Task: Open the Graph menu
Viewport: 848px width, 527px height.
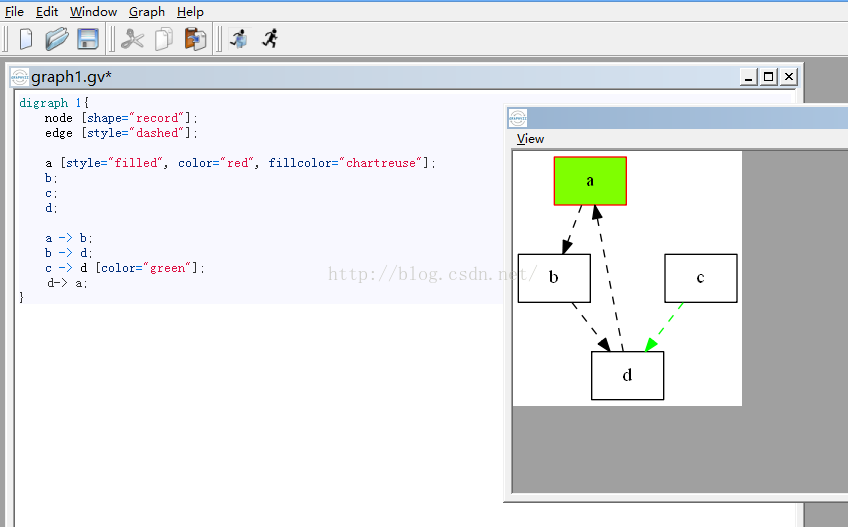Action: [x=147, y=11]
